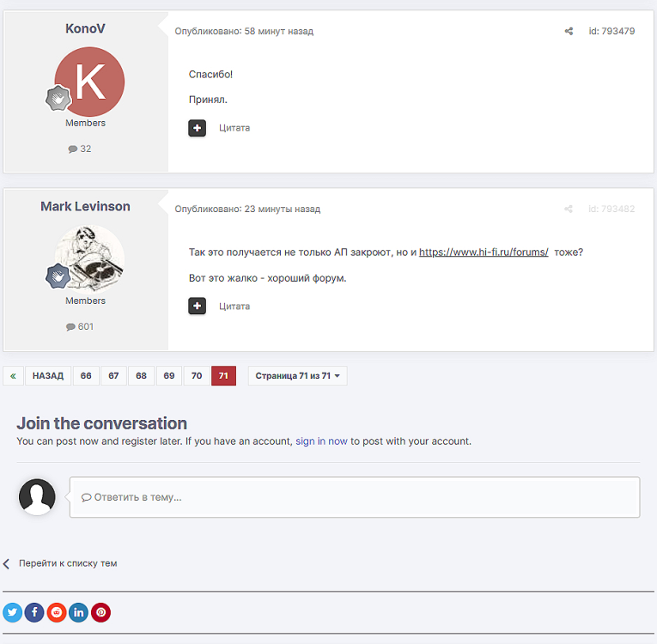657x644 pixels.
Task: Click the LinkedIn share icon
Action: coord(79,612)
